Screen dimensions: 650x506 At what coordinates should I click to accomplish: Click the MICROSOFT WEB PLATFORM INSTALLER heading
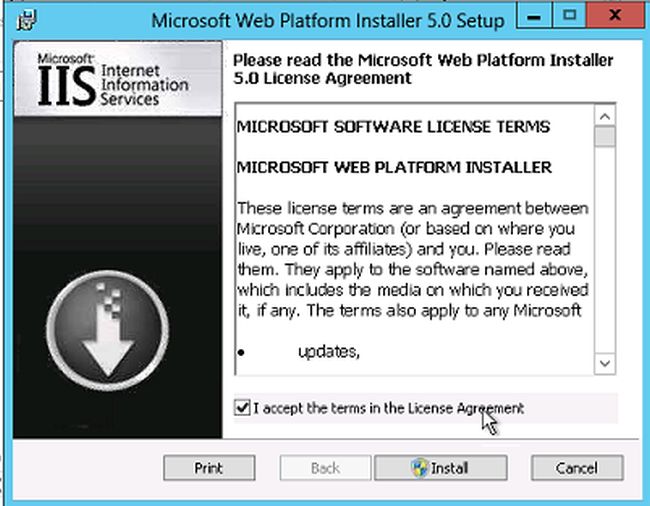[394, 167]
